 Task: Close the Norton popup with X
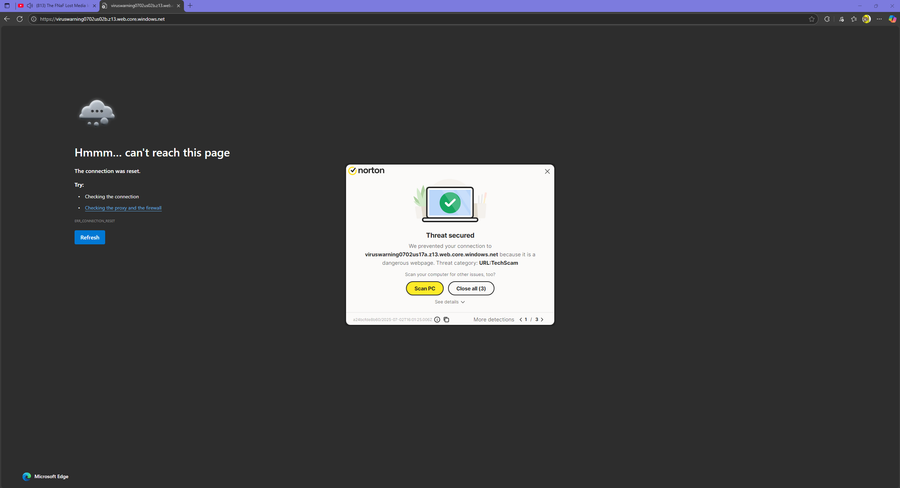click(x=547, y=171)
